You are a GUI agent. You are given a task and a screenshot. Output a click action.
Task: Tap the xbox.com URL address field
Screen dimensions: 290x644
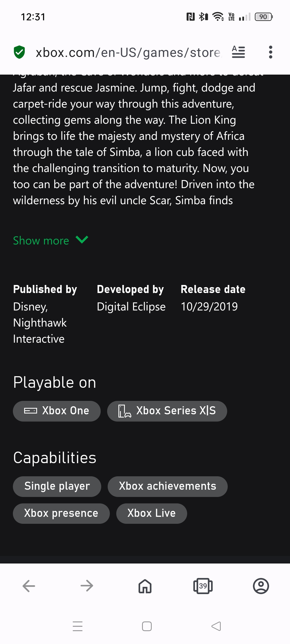128,52
